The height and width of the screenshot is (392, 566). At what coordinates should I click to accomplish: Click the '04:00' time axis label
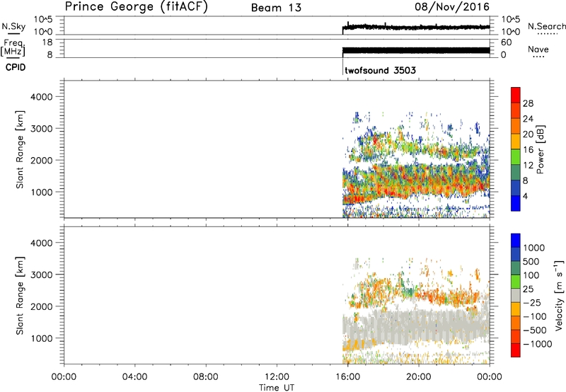(134, 377)
